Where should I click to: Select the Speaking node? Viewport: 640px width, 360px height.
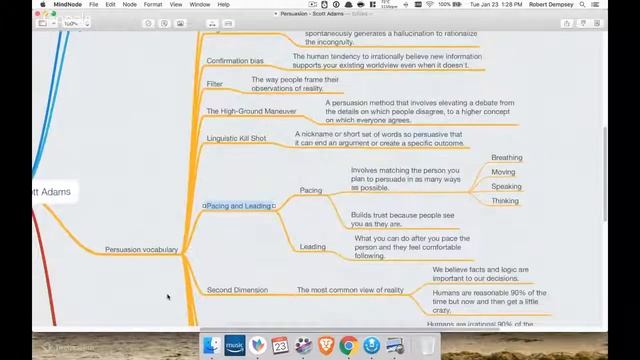point(507,187)
